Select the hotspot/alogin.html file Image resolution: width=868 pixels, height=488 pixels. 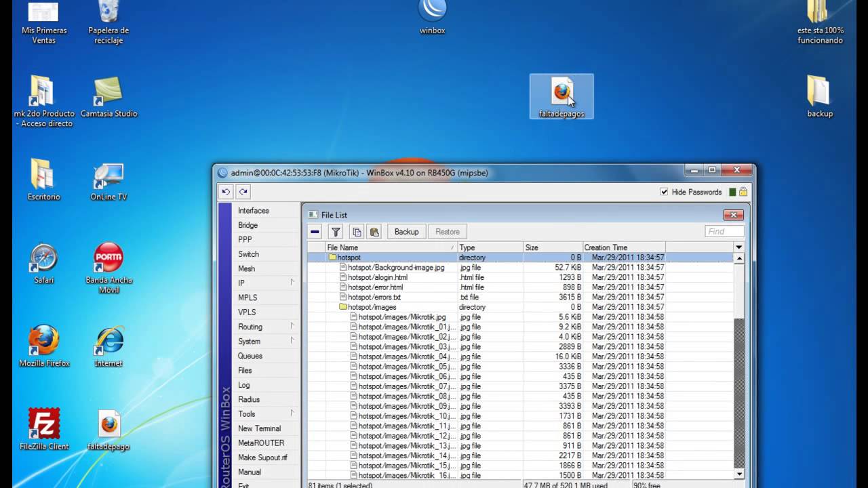[520, 277]
